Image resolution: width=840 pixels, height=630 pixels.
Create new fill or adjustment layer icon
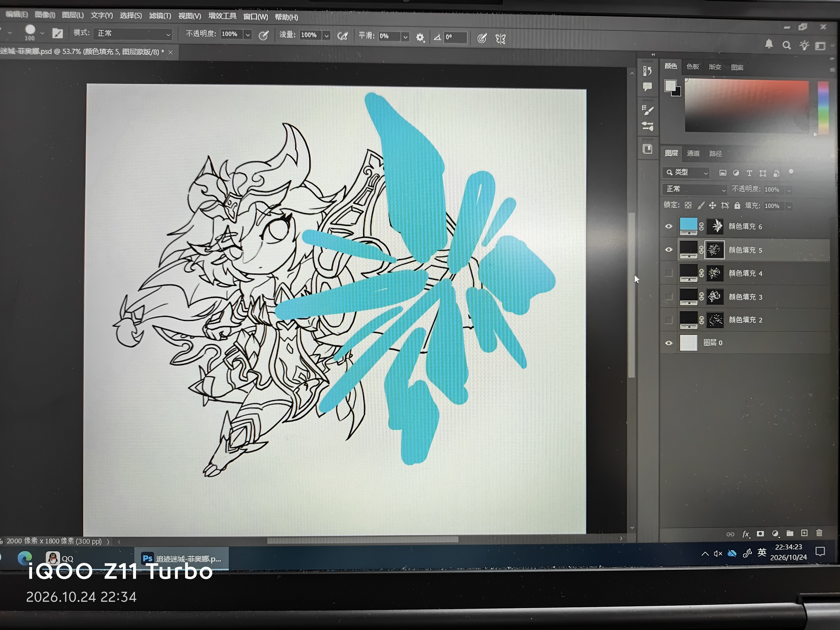tap(775, 534)
